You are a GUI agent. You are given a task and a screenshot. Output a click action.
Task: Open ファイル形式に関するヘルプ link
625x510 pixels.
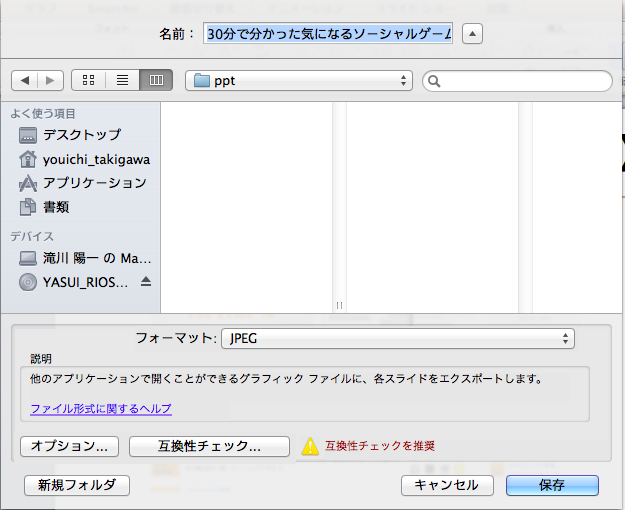click(101, 409)
